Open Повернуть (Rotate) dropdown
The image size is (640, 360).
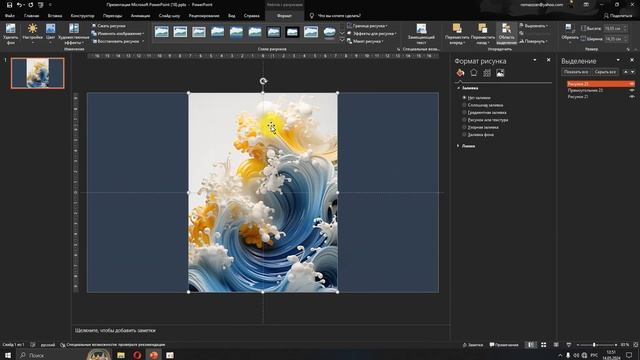(x=534, y=41)
